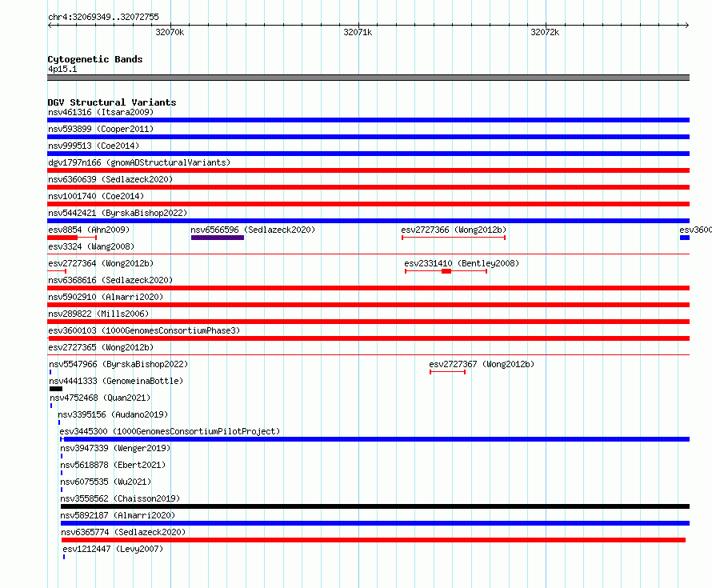Click nsv5442421 (ByrskaBishop2022) label
This screenshot has width=712, height=588.
118,213
